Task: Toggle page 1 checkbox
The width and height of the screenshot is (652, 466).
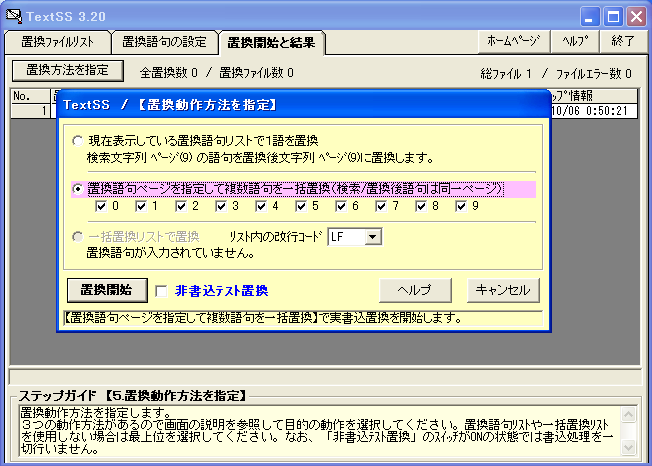Action: (141, 206)
